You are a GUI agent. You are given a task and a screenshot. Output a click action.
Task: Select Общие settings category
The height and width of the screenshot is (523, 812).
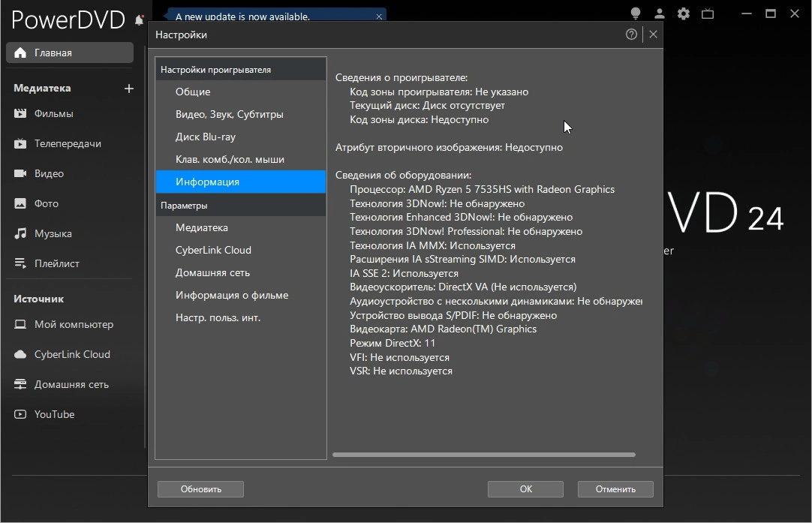point(193,92)
